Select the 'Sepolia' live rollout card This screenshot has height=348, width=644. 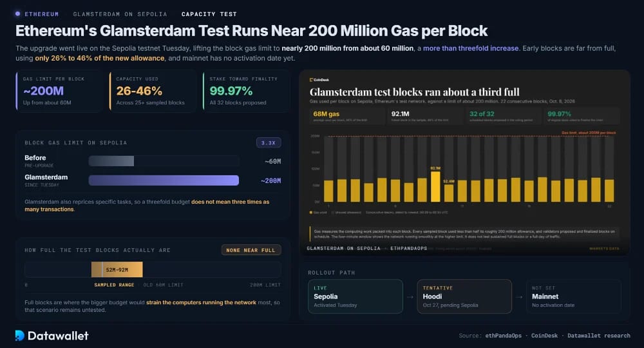[x=355, y=296]
